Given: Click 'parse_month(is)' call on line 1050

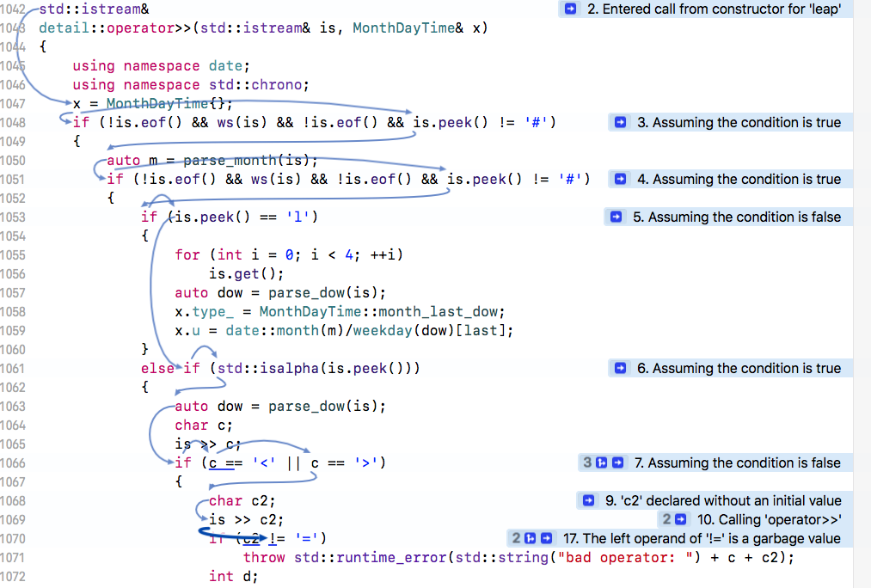Looking at the screenshot, I should pos(246,160).
